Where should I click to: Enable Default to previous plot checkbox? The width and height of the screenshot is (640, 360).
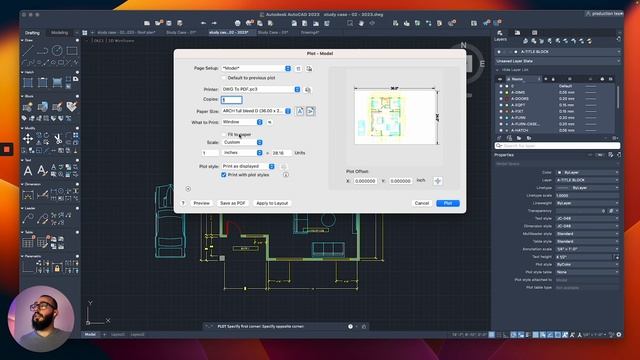(224, 78)
